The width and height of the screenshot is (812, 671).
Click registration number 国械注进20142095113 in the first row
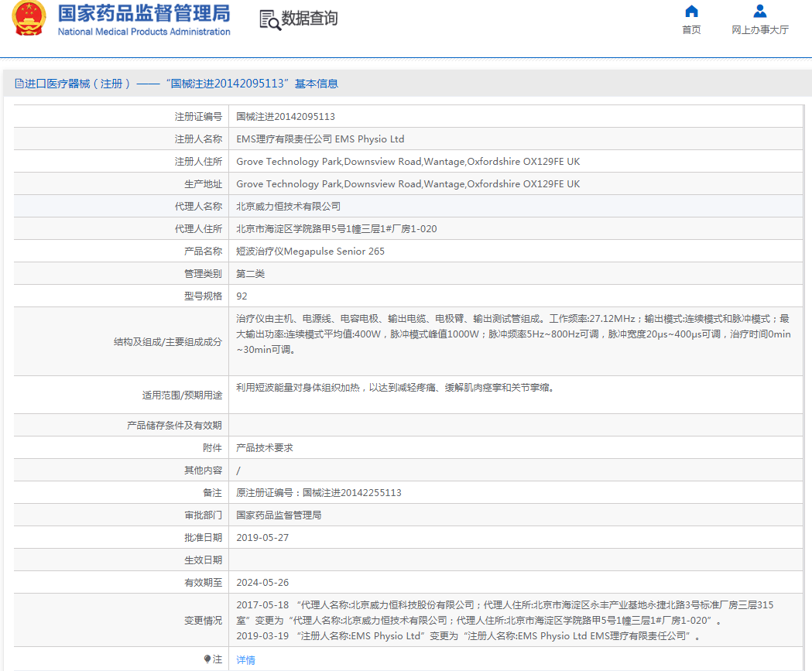pyautogui.click(x=286, y=117)
